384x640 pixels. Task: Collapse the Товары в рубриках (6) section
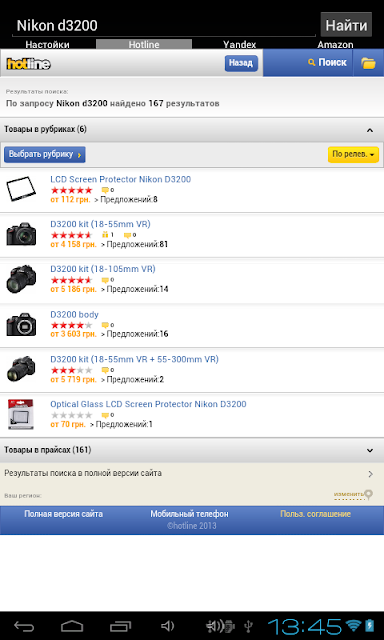click(192, 130)
